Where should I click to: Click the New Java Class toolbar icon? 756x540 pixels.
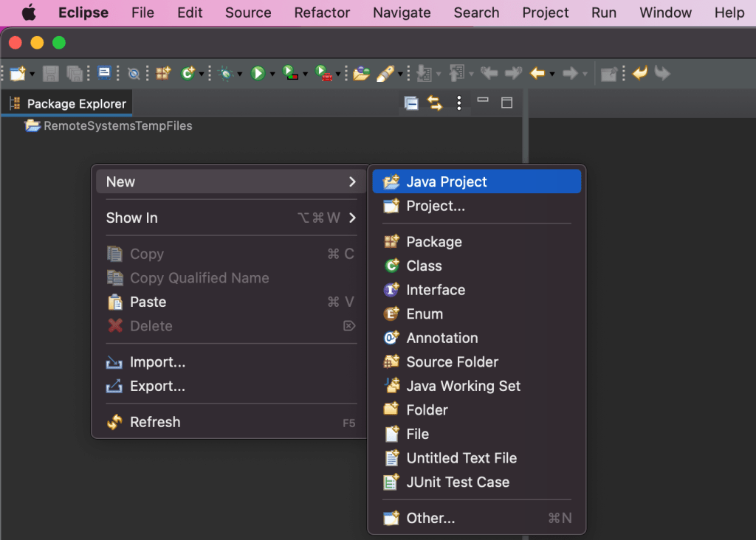pos(188,73)
